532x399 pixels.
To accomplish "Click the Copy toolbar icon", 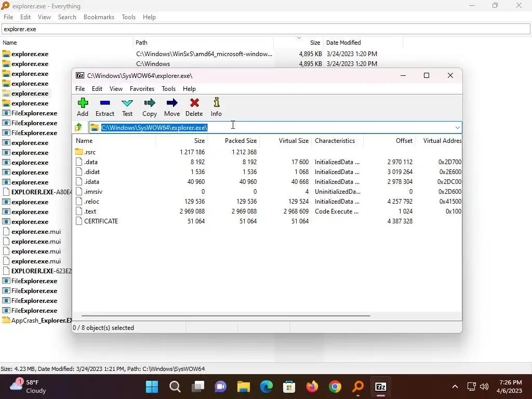I will point(150,107).
